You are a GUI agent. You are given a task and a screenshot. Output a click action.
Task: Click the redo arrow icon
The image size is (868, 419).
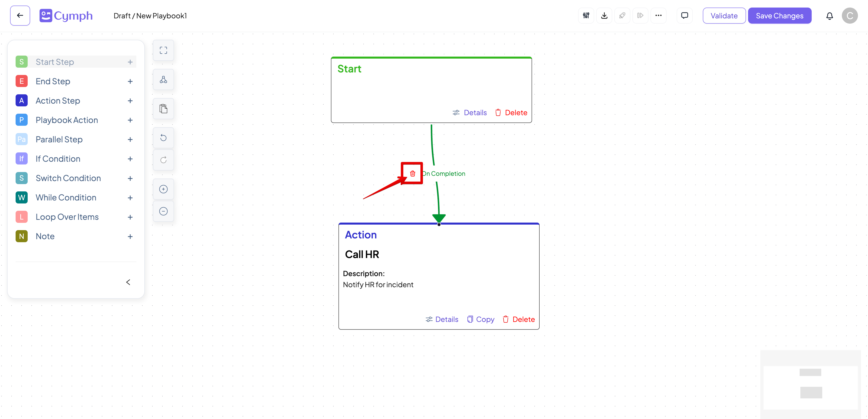pyautogui.click(x=163, y=160)
